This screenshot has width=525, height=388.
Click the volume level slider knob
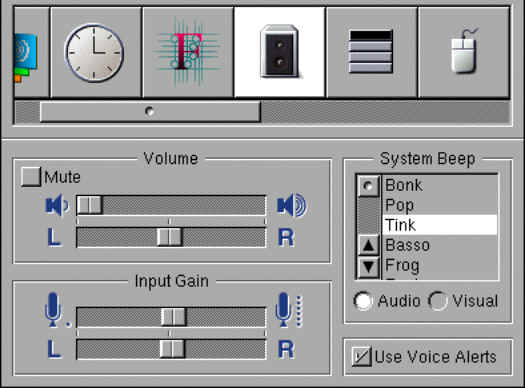tap(89, 205)
